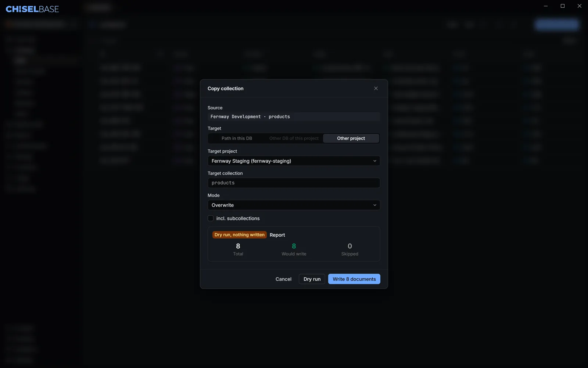
Task: Click the Dry run button
Action: tap(312, 279)
